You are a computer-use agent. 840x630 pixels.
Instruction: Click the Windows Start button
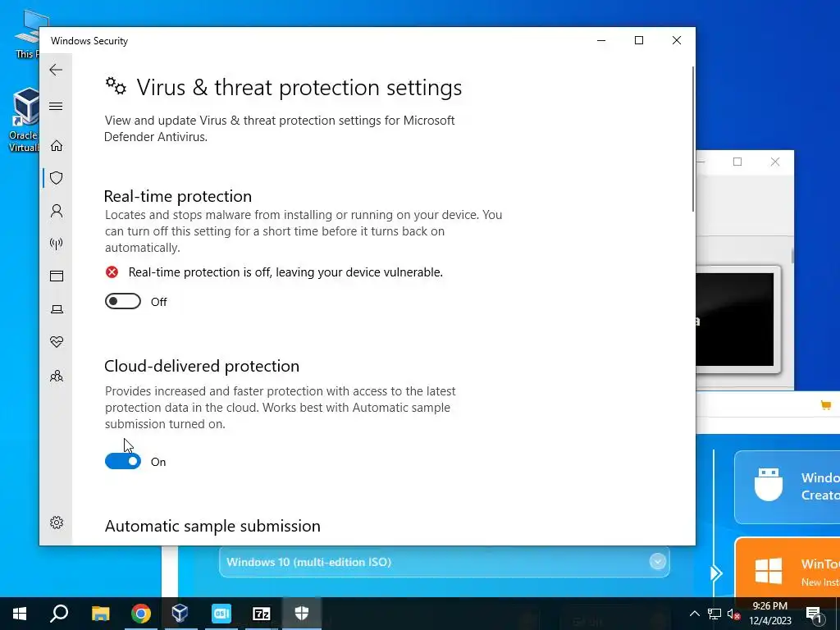tap(20, 614)
